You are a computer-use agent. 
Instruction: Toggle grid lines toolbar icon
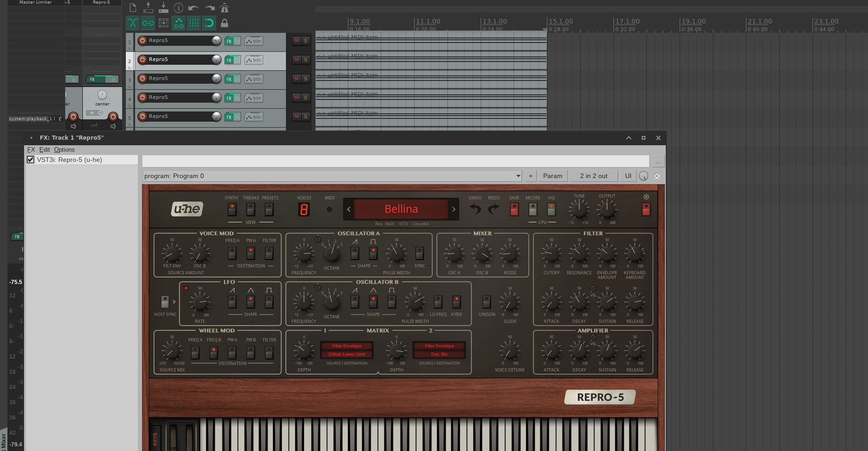point(194,23)
